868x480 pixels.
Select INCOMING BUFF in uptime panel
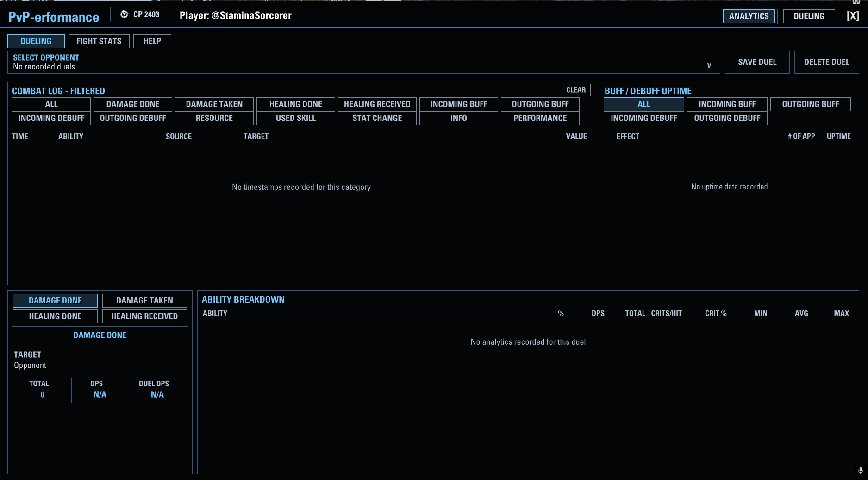point(727,104)
